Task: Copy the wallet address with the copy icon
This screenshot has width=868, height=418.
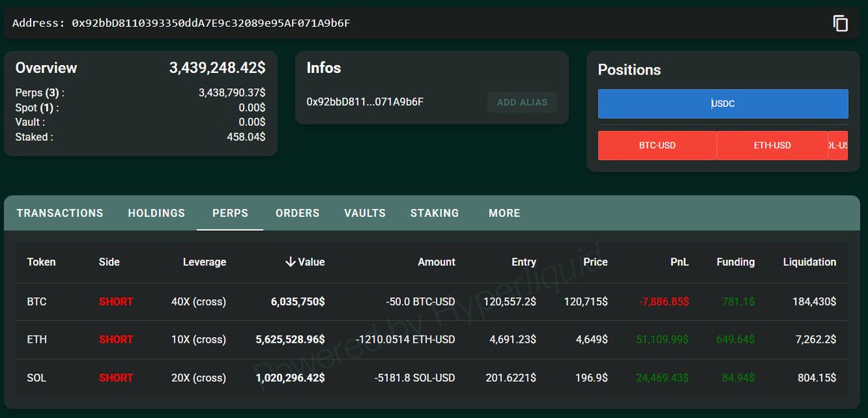Action: (x=840, y=23)
